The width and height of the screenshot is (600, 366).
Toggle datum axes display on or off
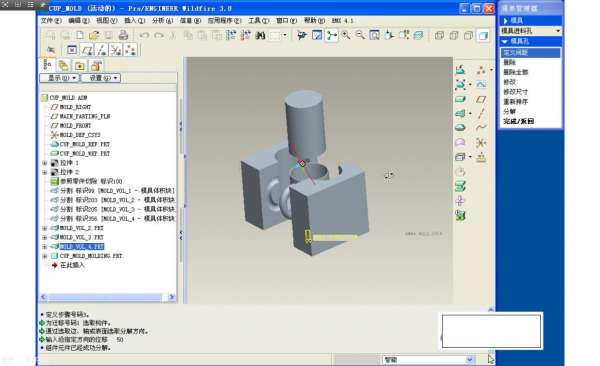pyautogui.click(x=102, y=50)
